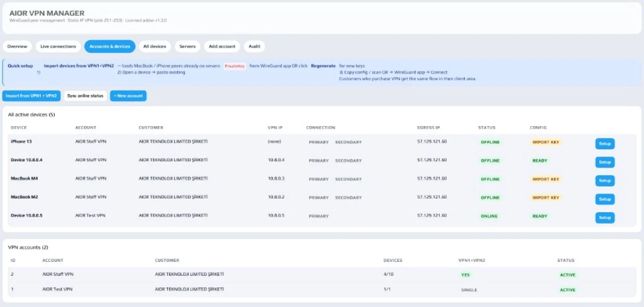Click the Sync online status button
This screenshot has width=644, height=307.
click(x=85, y=95)
